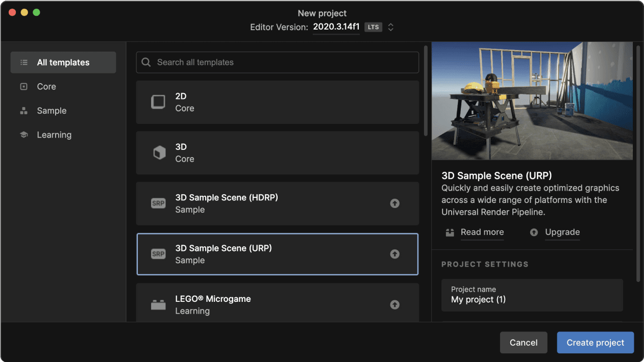Viewport: 644px width, 362px height.
Task: Select the 2020.3.14f1 editor version field
Action: point(336,27)
